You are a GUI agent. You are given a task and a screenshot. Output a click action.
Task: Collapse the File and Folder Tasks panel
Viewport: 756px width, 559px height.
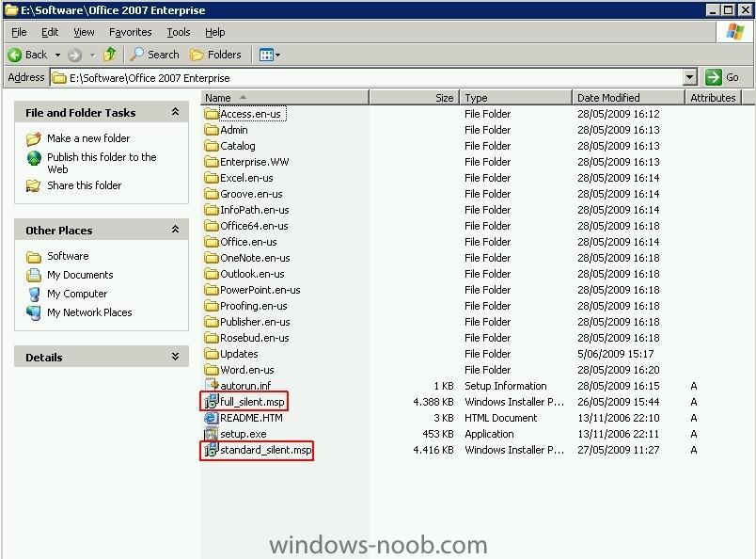(x=176, y=112)
